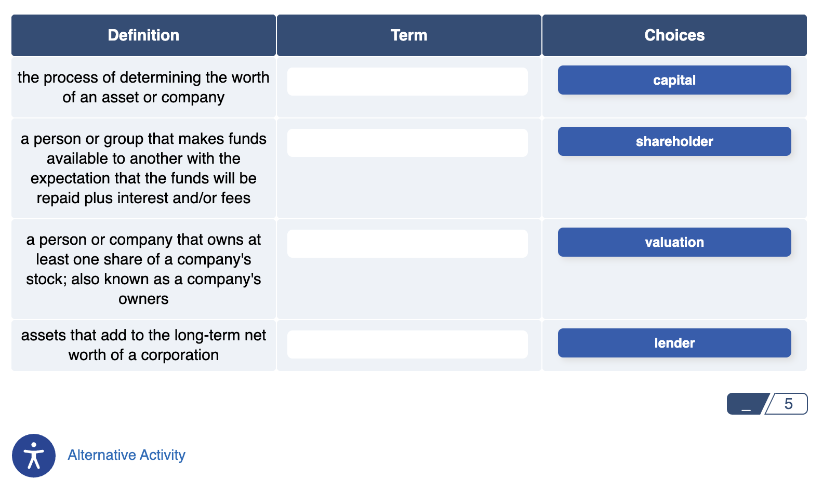823x504 pixels.
Task: Click the Choices column header
Action: (x=674, y=35)
